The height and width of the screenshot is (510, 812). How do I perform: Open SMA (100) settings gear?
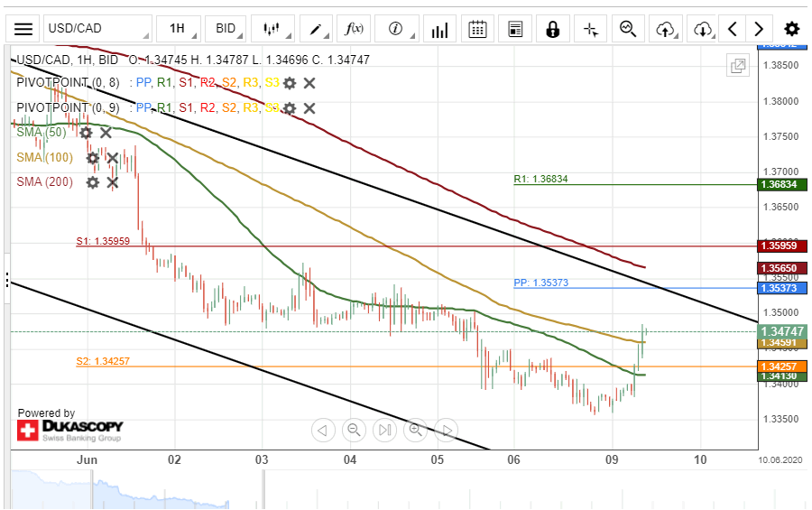[x=93, y=158]
